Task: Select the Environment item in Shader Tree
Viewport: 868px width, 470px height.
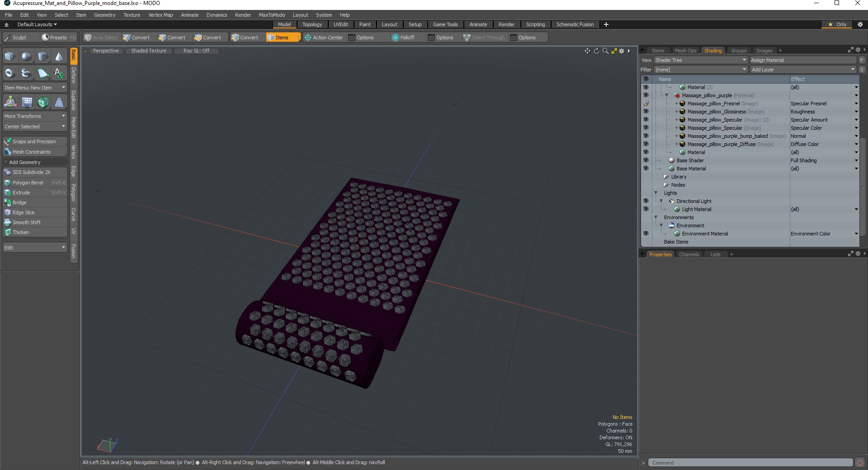Action: (690, 226)
